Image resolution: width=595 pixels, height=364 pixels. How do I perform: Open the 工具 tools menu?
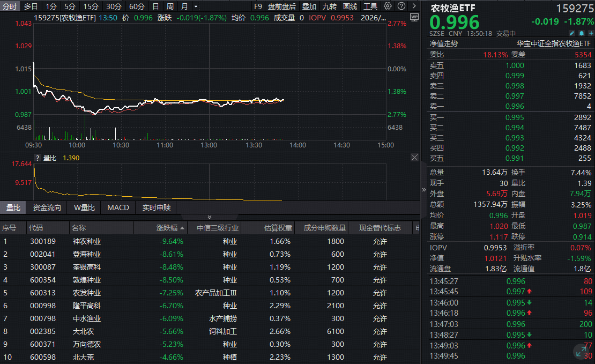click(370, 6)
